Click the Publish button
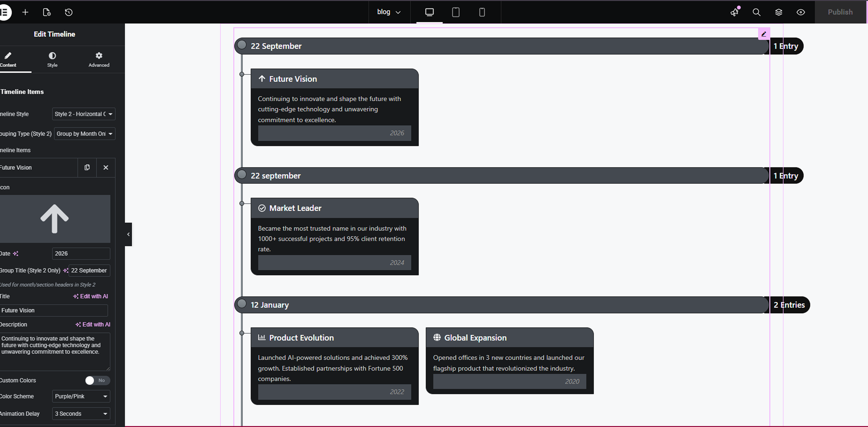The width and height of the screenshot is (868, 427). click(x=840, y=12)
